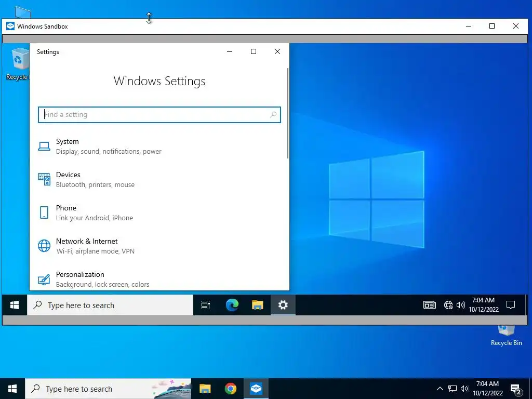
Task: Click the Sandbox volume speaker icon
Action: coord(460,305)
